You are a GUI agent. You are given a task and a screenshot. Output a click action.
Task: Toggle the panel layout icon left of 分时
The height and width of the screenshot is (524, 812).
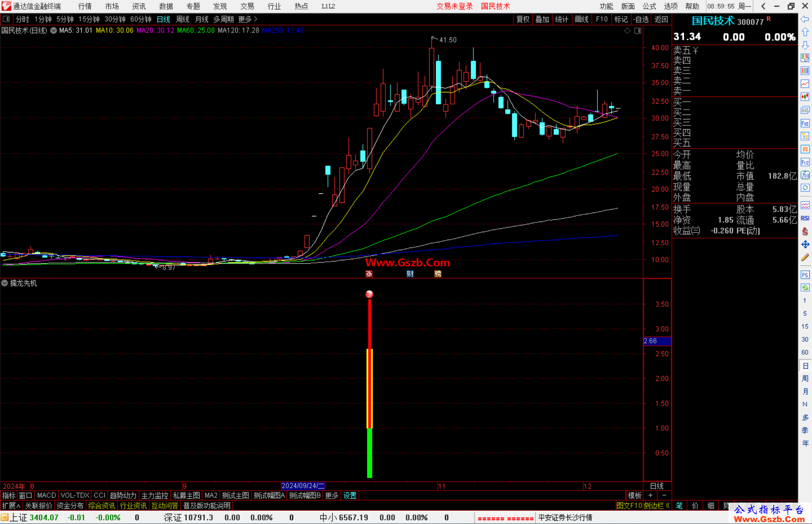pyautogui.click(x=6, y=19)
